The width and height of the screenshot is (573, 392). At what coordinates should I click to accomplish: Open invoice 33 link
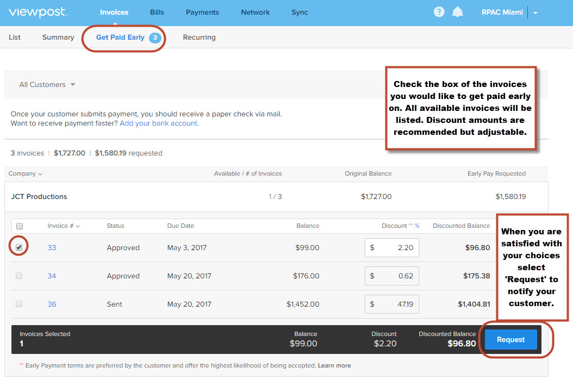pyautogui.click(x=52, y=247)
